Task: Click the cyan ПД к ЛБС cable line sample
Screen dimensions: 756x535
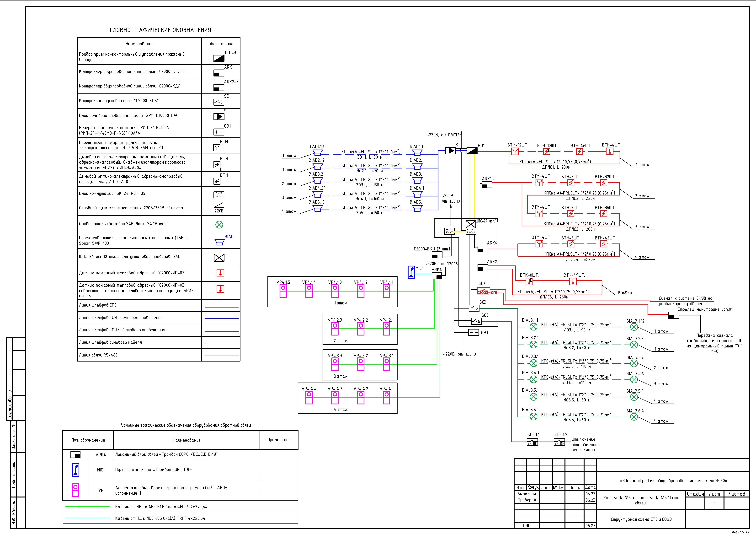Action: pos(87,518)
